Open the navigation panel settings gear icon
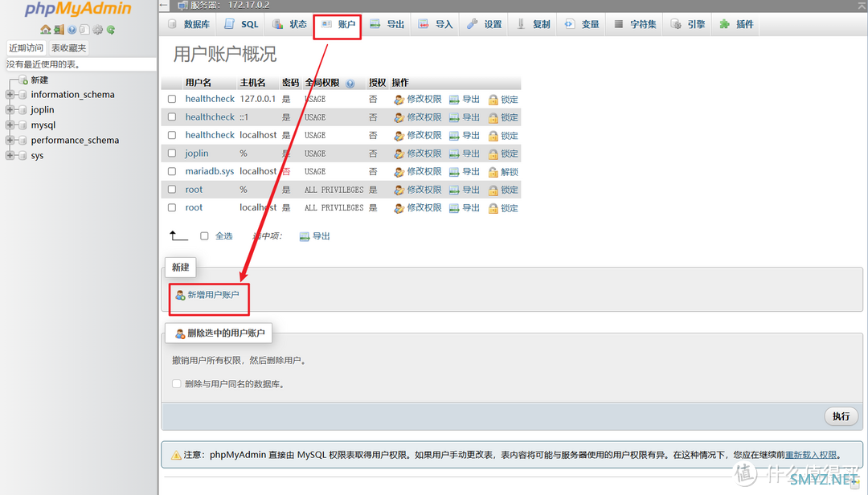868x495 pixels. tap(98, 30)
